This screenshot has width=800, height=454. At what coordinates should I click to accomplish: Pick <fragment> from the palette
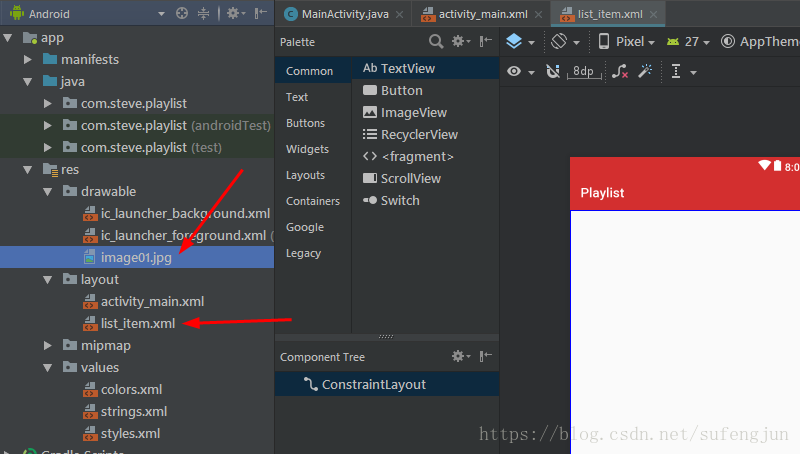click(426, 156)
